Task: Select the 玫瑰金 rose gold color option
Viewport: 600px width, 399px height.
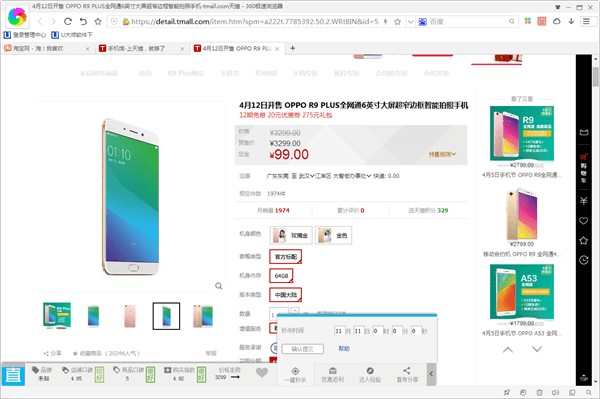Action: pos(291,235)
